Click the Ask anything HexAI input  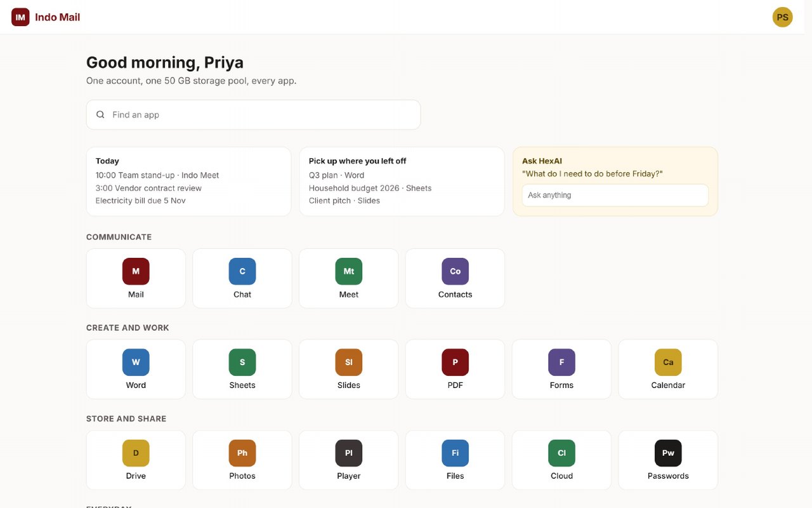pyautogui.click(x=615, y=195)
